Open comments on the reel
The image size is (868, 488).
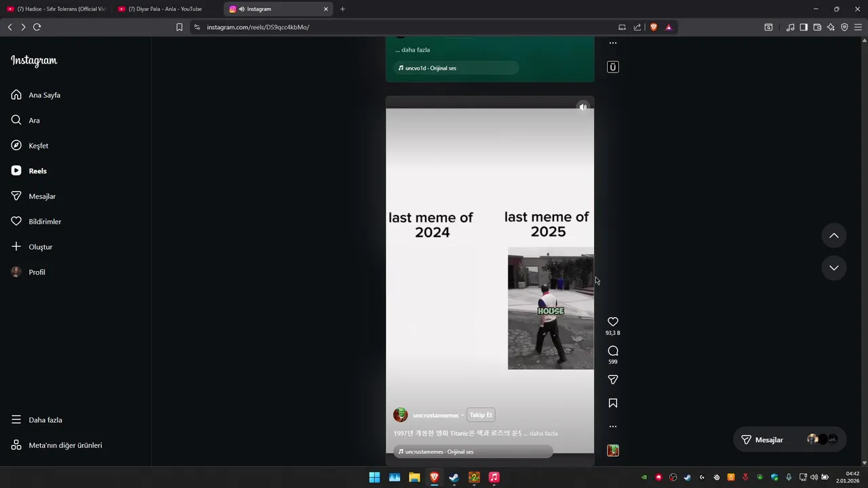pos(613,350)
